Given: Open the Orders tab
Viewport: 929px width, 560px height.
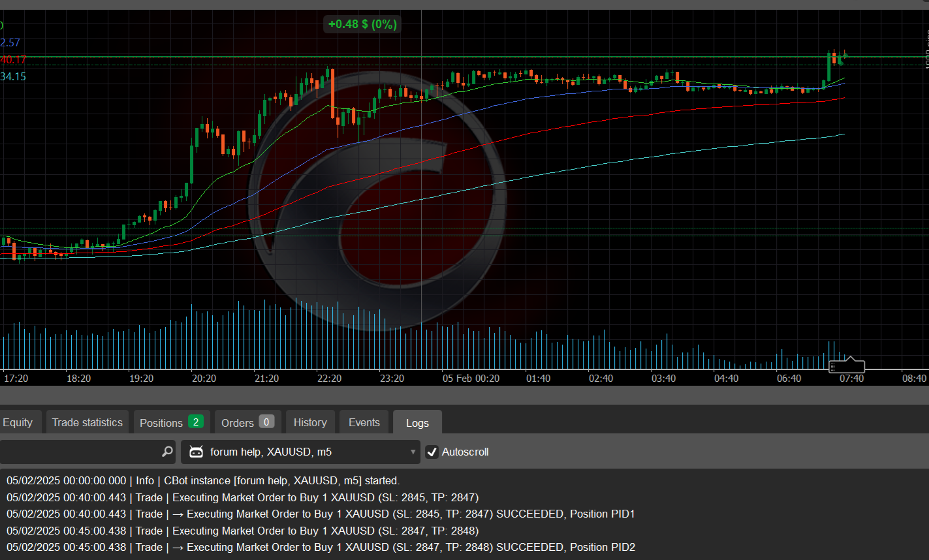Looking at the screenshot, I should (248, 422).
